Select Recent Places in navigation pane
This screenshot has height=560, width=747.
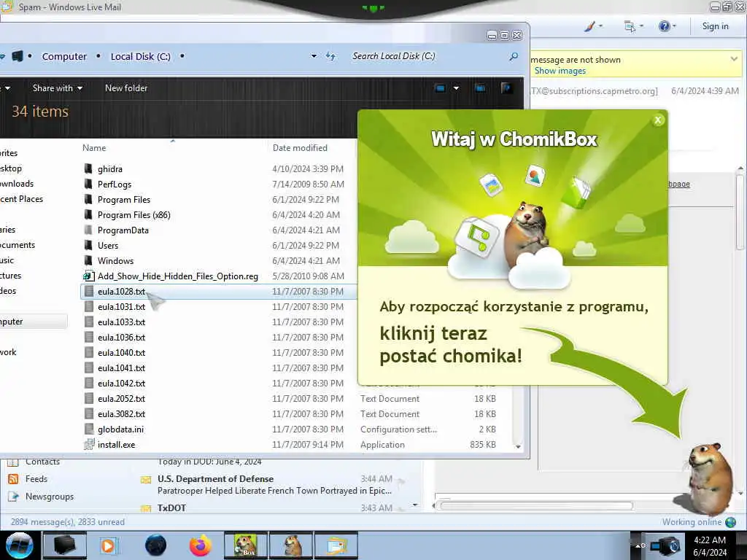point(21,199)
